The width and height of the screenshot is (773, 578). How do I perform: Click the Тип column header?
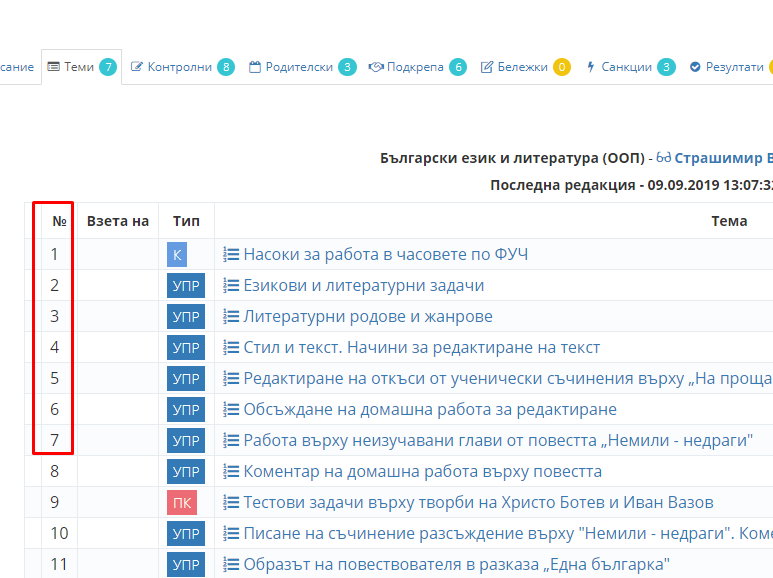click(x=186, y=221)
